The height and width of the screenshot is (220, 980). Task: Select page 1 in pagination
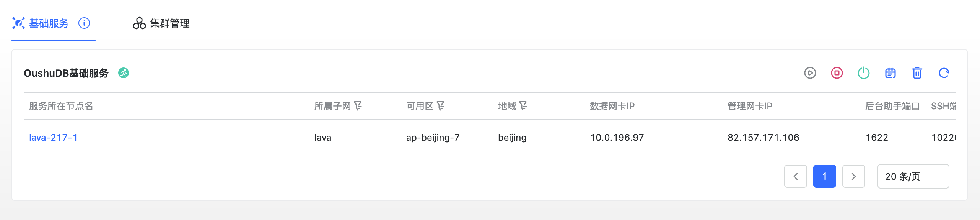pos(824,176)
